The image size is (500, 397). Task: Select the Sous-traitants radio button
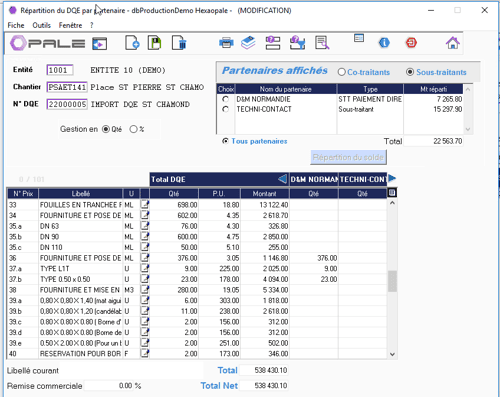point(410,72)
